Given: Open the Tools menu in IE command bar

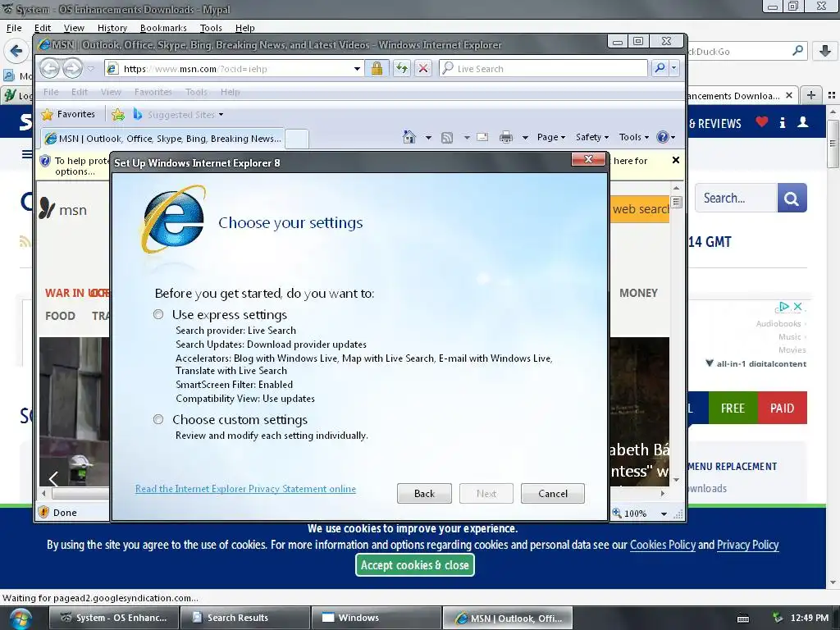Looking at the screenshot, I should 634,137.
